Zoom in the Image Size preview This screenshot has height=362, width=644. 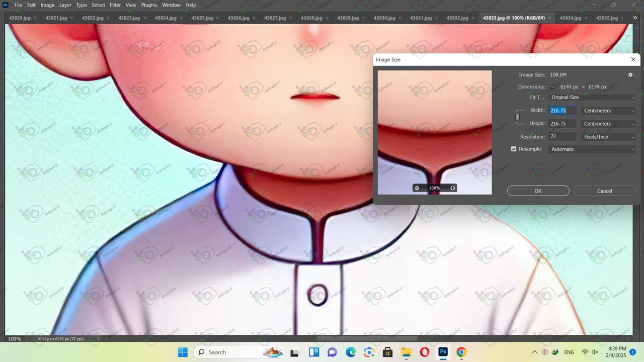pyautogui.click(x=452, y=188)
